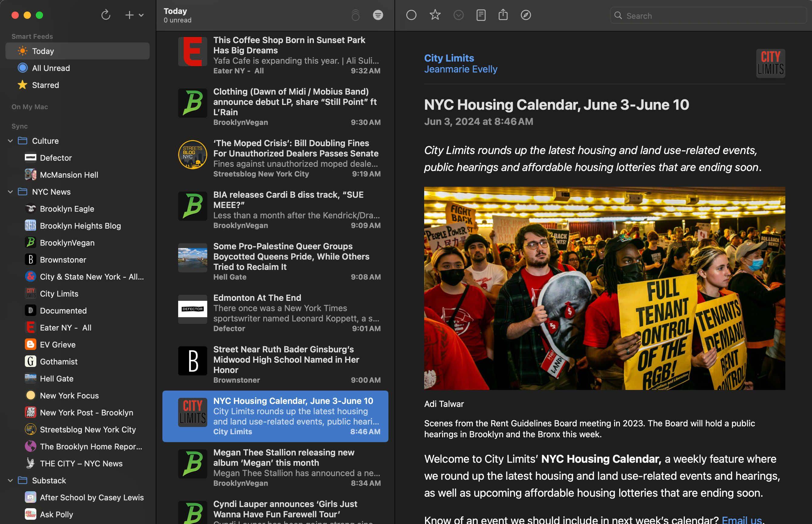Screen dimensions: 812x524
Task: Open the EV Grieve feed
Action: (x=78, y=345)
